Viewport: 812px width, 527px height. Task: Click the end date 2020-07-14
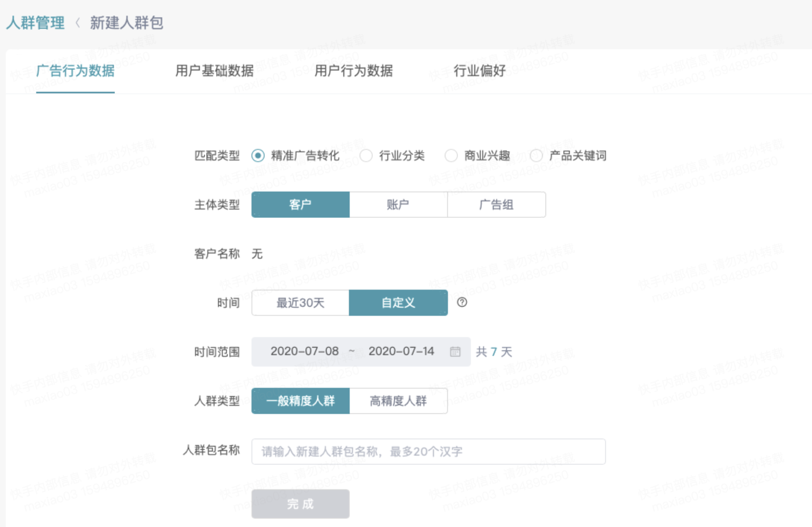tap(401, 351)
